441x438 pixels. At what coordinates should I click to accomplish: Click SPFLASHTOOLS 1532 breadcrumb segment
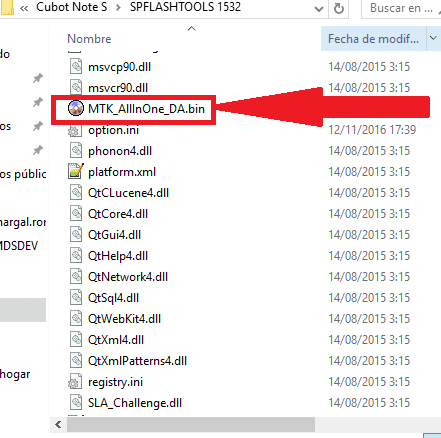[x=185, y=7]
